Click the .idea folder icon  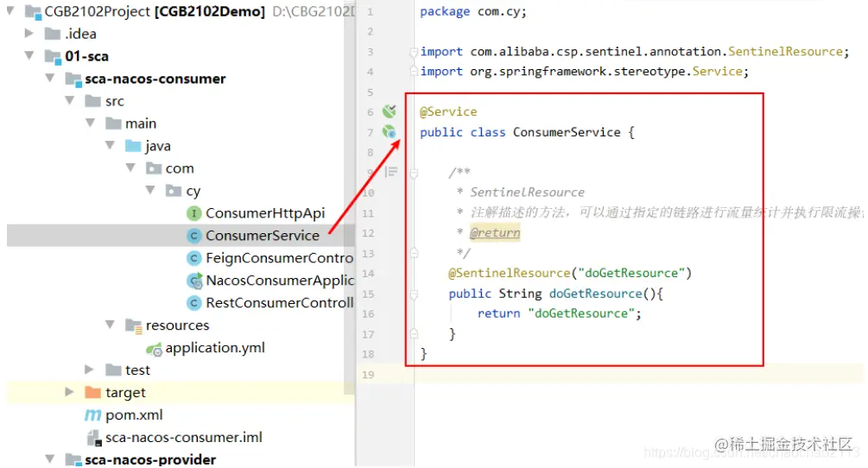52,34
